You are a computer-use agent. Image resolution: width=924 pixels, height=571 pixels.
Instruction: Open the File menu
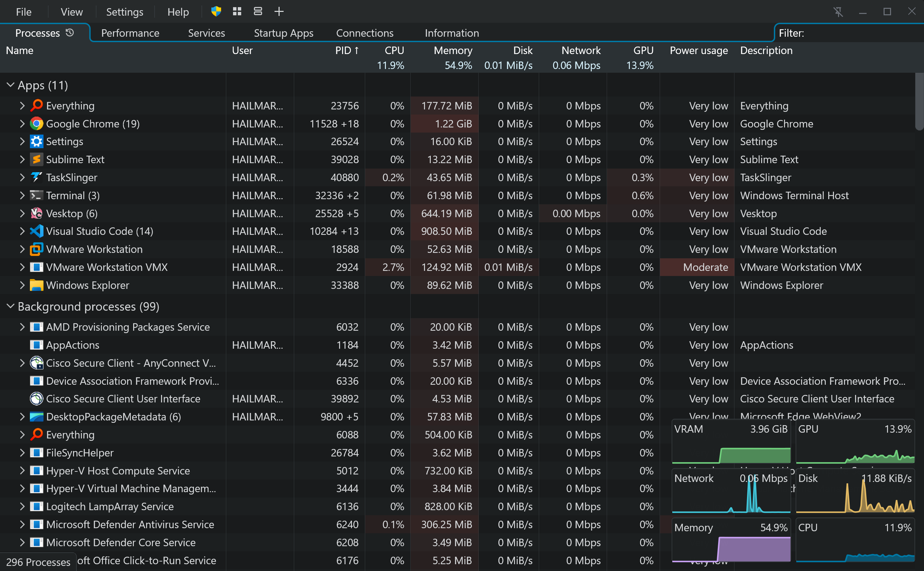[x=23, y=12]
